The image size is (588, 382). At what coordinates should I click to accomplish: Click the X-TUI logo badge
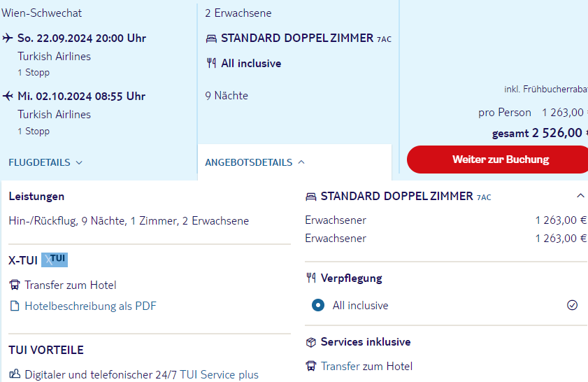click(x=55, y=260)
